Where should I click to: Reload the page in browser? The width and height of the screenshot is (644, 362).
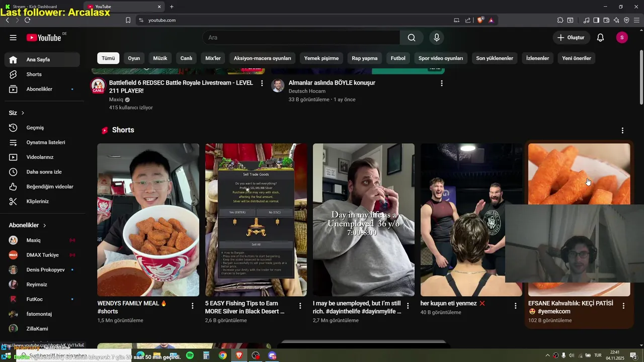(27, 20)
